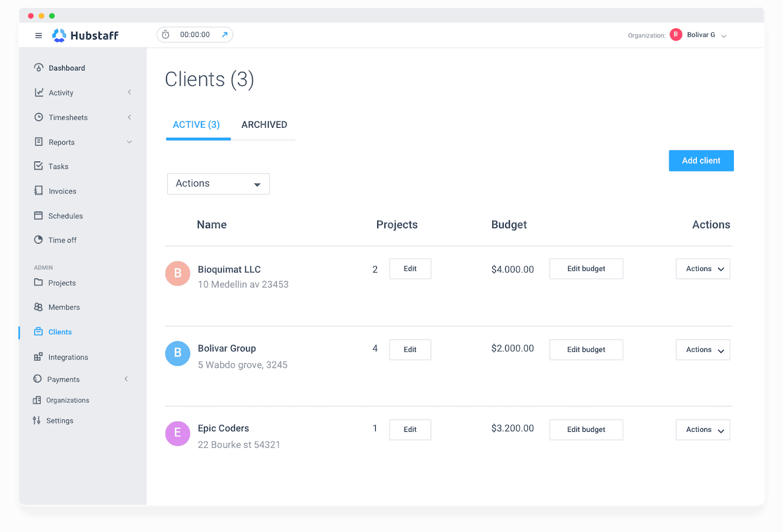783x532 pixels.
Task: Click the Invoices receipt icon
Action: coord(39,191)
